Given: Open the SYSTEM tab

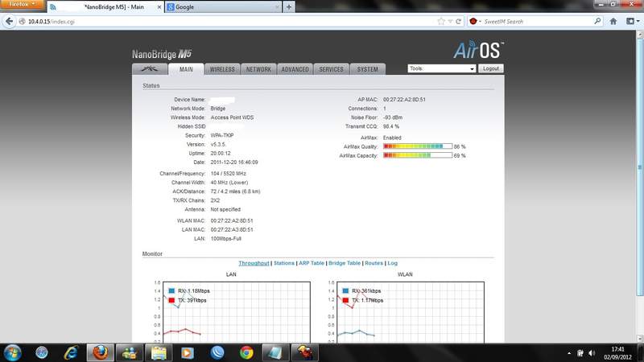Looking at the screenshot, I should (x=368, y=69).
